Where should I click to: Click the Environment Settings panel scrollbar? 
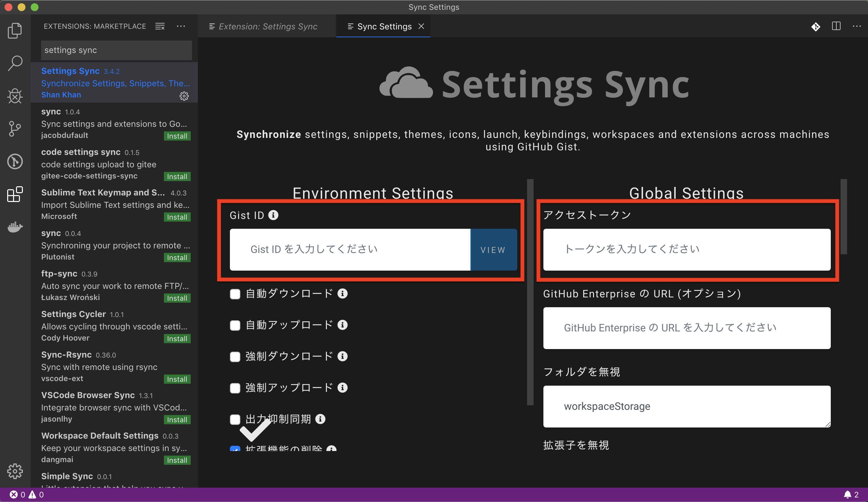coord(530,292)
